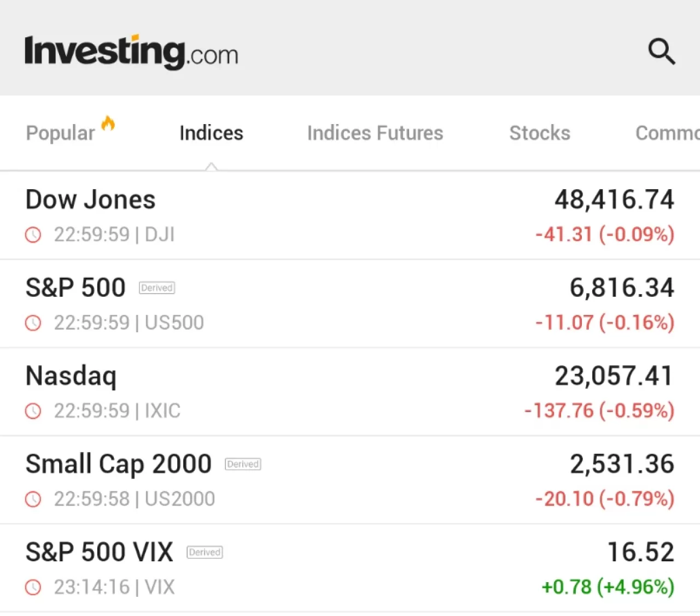Open the Nasdaq index link

pyautogui.click(x=71, y=376)
